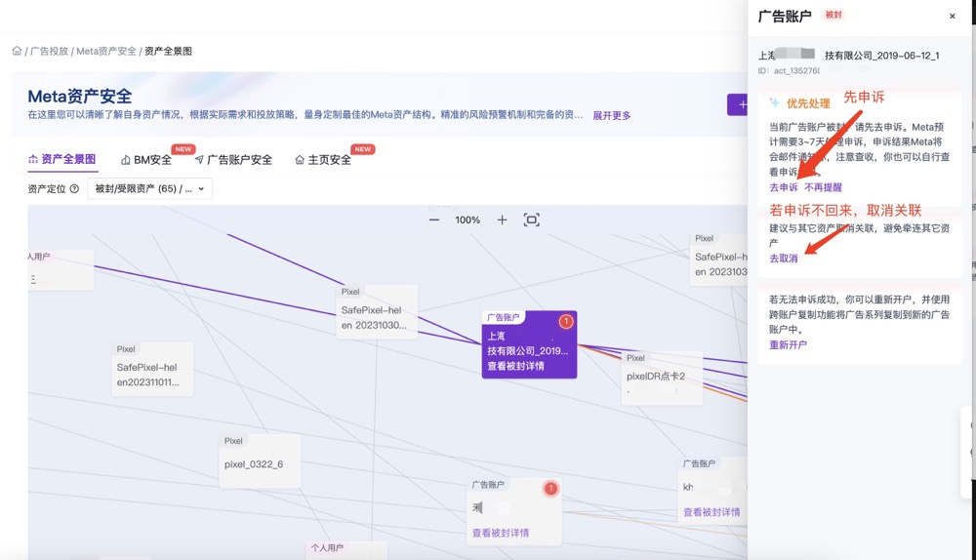
Task: Click the 不再提醒 link
Action: point(823,187)
